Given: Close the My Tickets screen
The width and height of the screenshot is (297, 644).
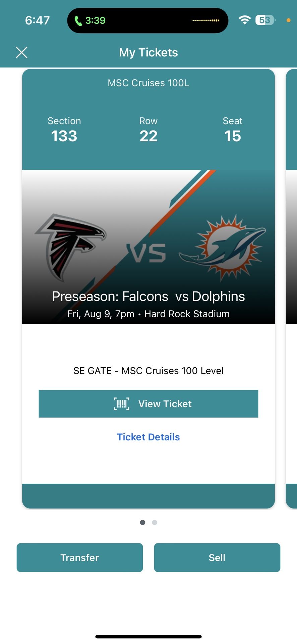Looking at the screenshot, I should 21,53.
